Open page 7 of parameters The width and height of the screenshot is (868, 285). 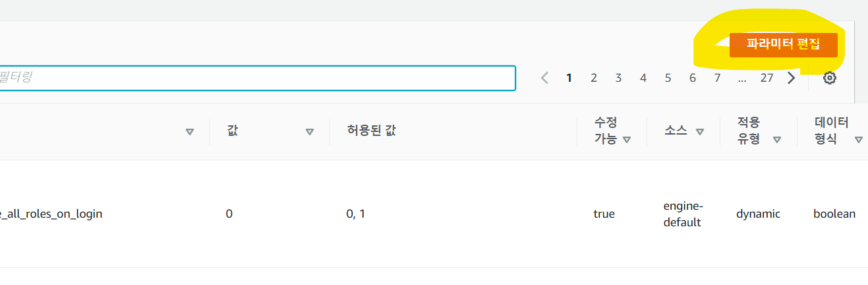717,78
